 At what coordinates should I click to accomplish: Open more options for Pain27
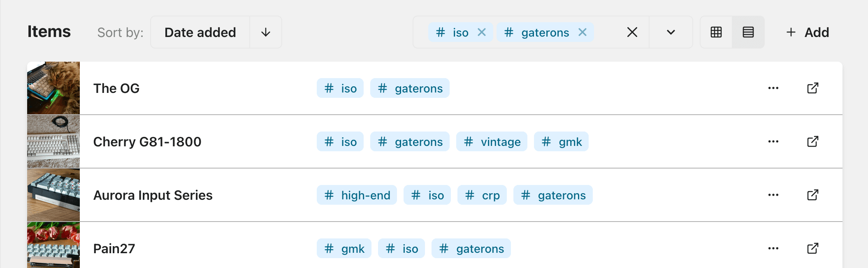(773, 248)
